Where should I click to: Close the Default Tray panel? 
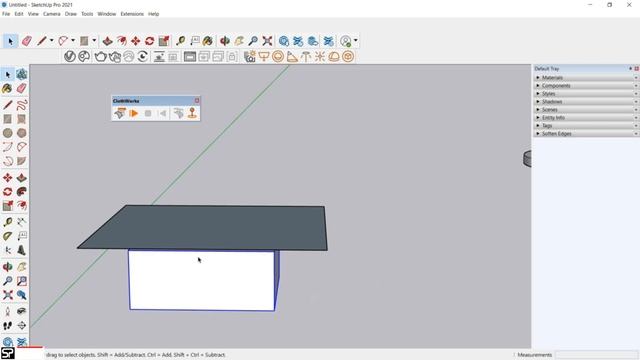636,69
